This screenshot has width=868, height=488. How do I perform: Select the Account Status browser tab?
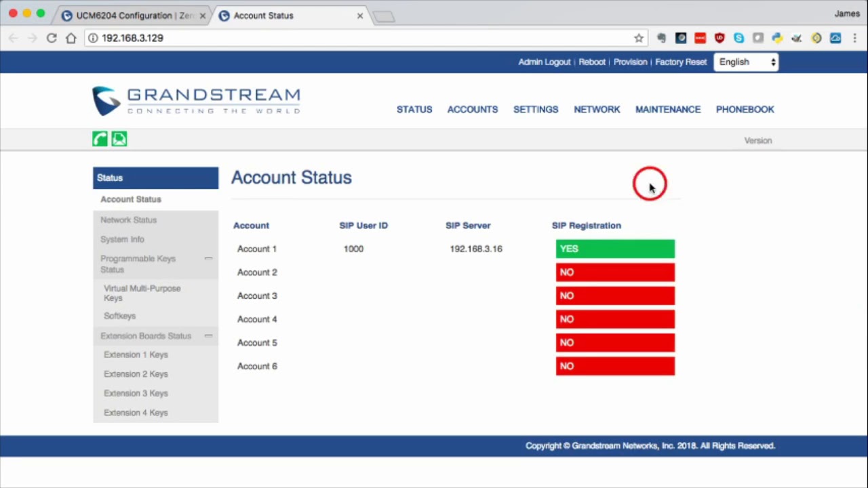point(292,16)
